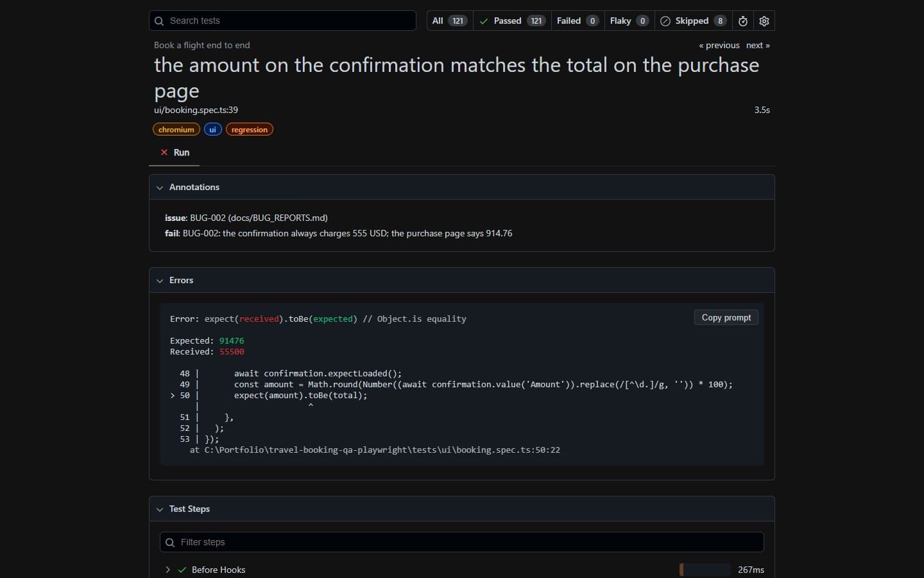Filter by the ui tag
This screenshot has width=924, height=578.
tap(213, 130)
